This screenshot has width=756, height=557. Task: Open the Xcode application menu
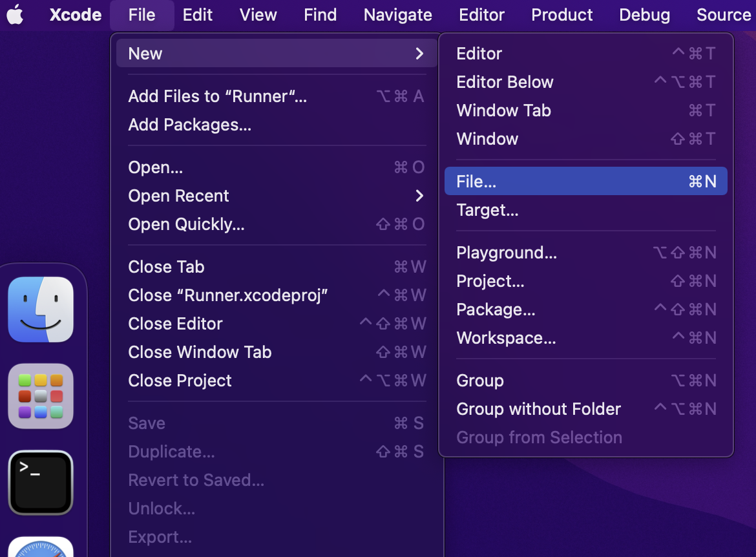(x=76, y=14)
